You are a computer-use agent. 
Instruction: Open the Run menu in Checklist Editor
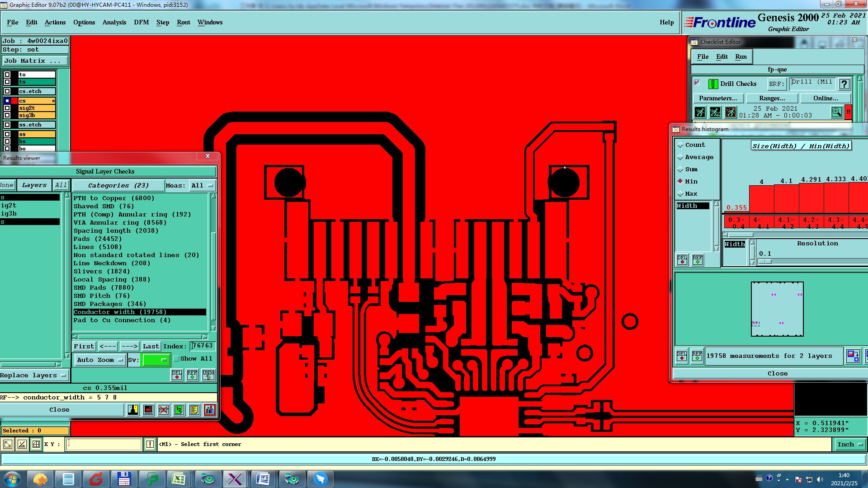click(x=741, y=56)
